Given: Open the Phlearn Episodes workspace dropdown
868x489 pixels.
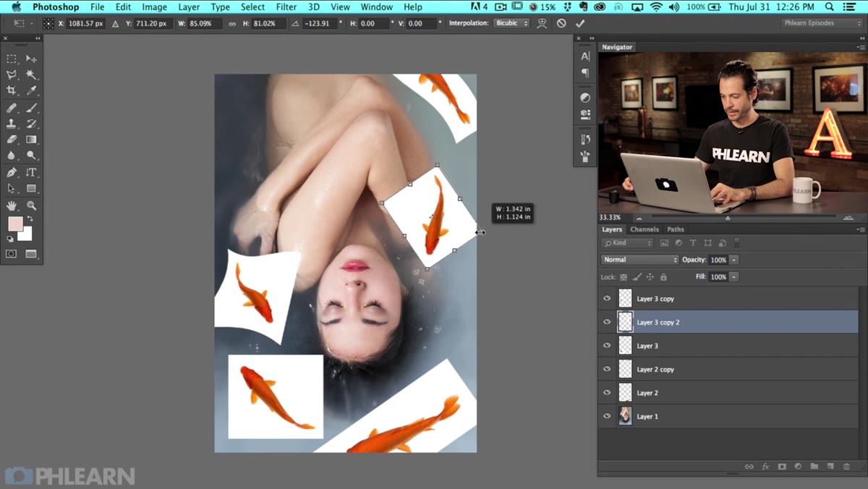Looking at the screenshot, I should pyautogui.click(x=821, y=23).
